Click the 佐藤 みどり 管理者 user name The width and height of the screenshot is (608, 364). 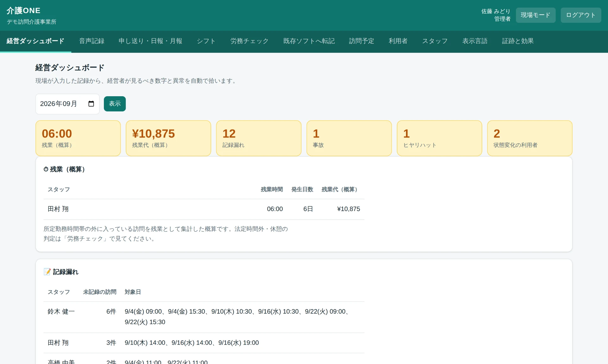496,15
